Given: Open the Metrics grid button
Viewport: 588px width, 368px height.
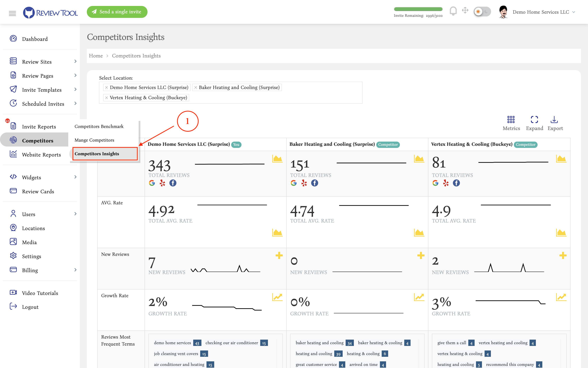Looking at the screenshot, I should pos(511,123).
